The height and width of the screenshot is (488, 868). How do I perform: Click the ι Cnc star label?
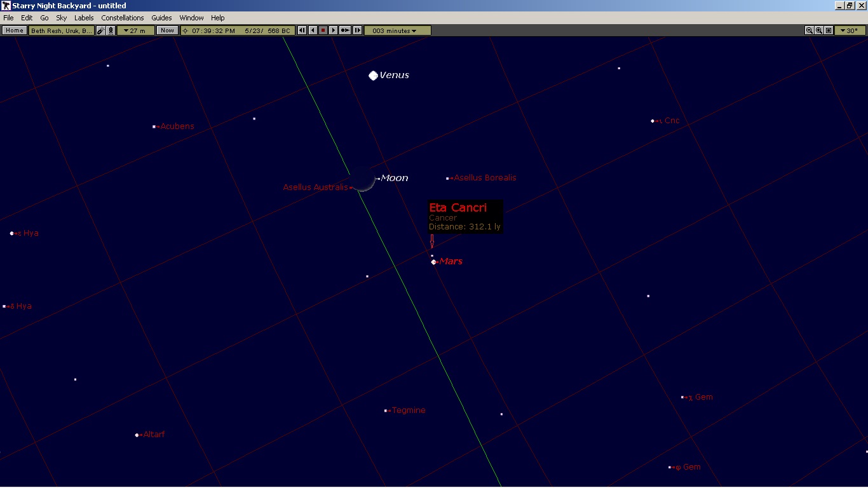point(669,121)
